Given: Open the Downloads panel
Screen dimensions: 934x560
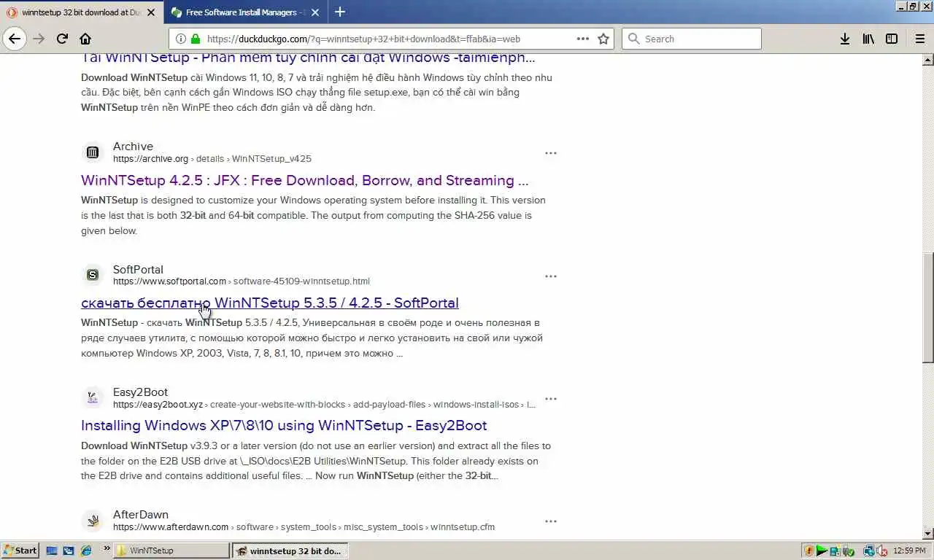Looking at the screenshot, I should (x=844, y=39).
